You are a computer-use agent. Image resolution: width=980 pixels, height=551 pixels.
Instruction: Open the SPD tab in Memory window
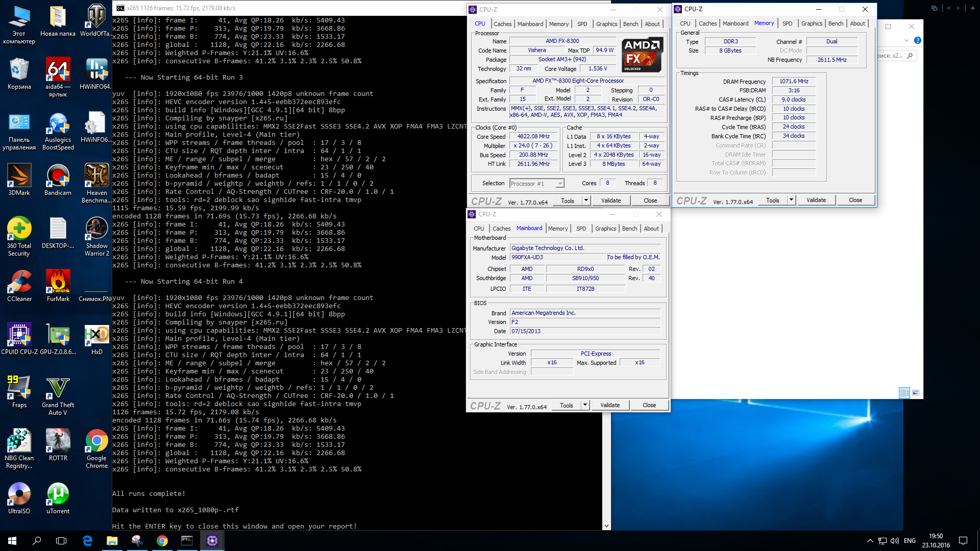[787, 23]
